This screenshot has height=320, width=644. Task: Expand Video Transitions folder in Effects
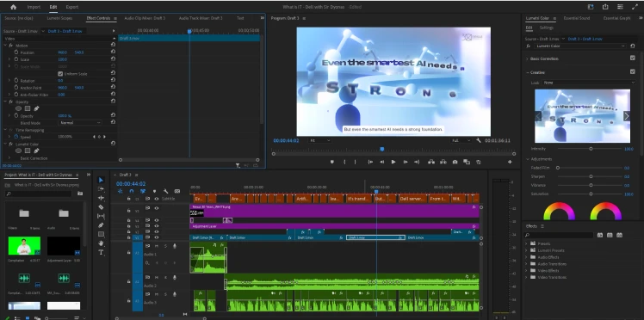tap(527, 277)
